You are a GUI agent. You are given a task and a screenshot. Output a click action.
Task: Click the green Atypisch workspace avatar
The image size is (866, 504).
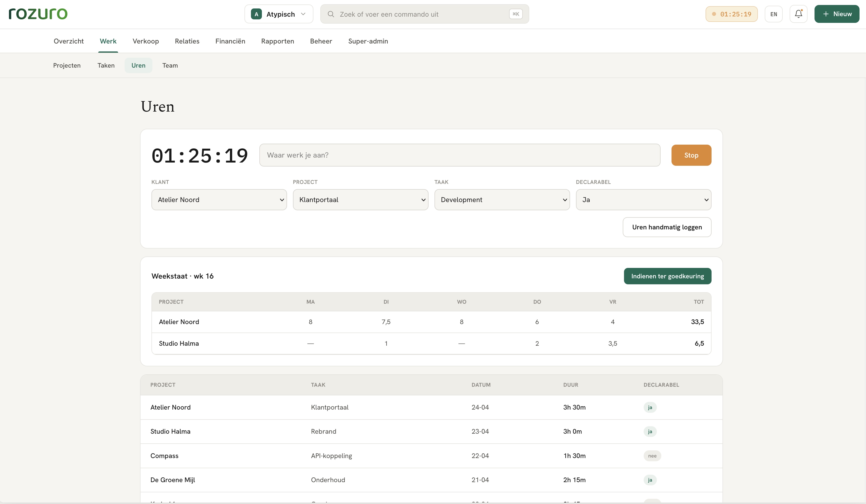click(256, 14)
